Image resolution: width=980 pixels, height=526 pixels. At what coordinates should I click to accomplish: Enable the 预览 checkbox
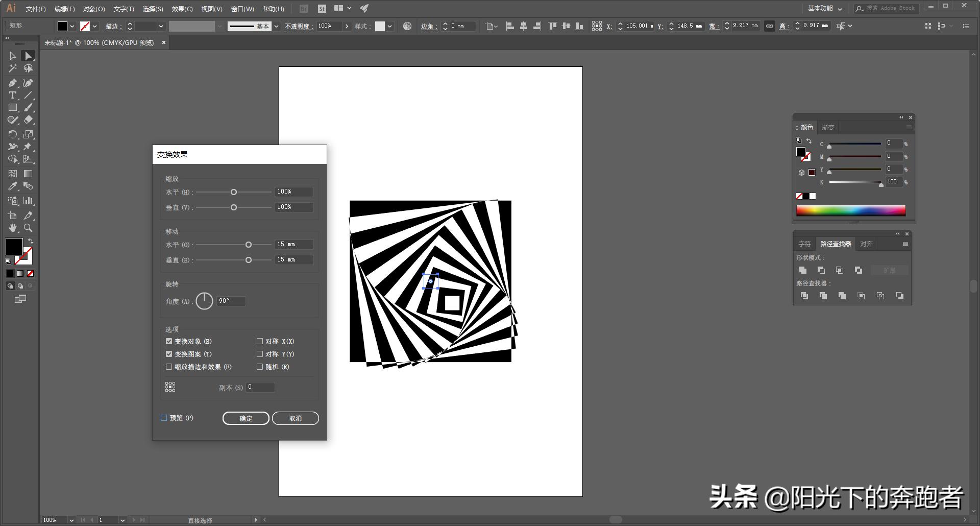tap(164, 418)
